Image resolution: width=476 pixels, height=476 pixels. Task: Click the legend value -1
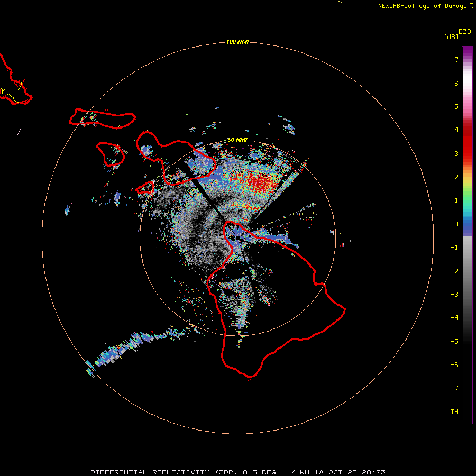tap(454, 248)
